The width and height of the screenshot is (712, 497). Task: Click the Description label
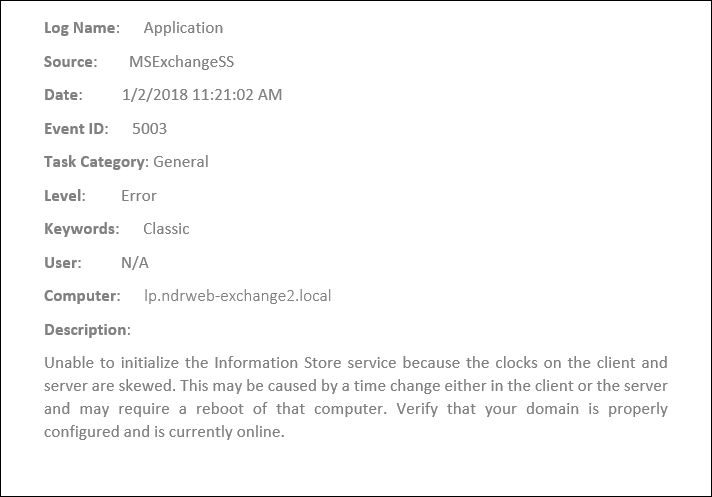coord(87,330)
